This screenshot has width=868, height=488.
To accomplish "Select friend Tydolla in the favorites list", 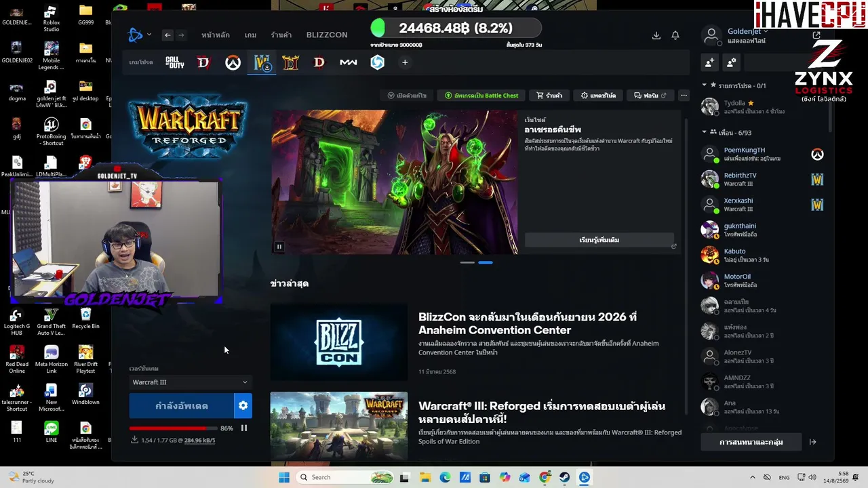I will (x=763, y=107).
